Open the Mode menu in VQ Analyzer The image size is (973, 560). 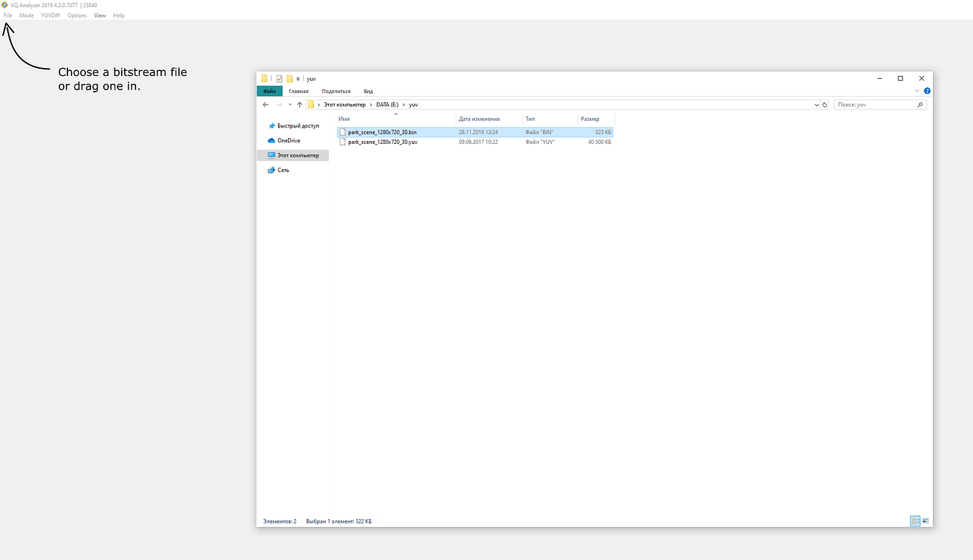pos(27,15)
